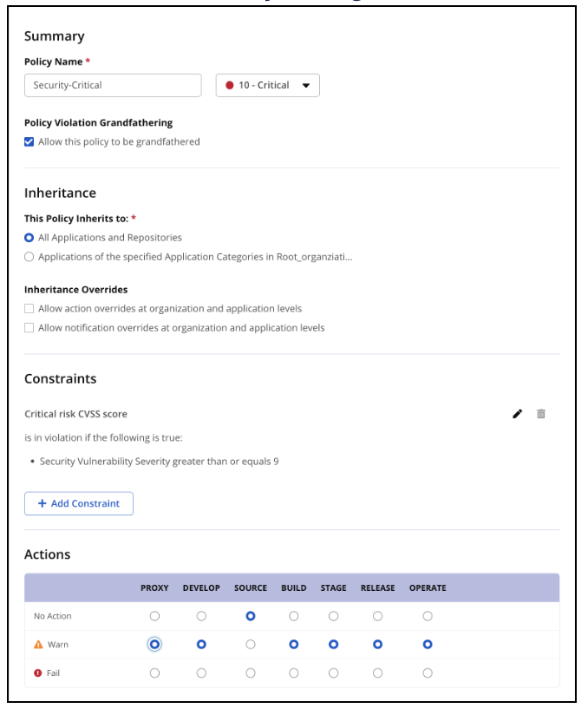Click the red Critical severity dot
588x715 pixels.
(230, 85)
